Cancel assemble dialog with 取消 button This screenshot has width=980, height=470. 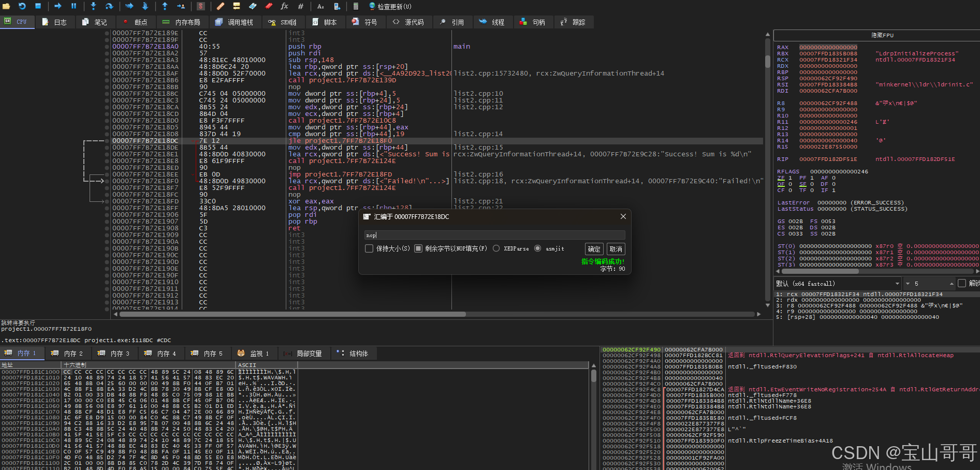click(x=616, y=249)
